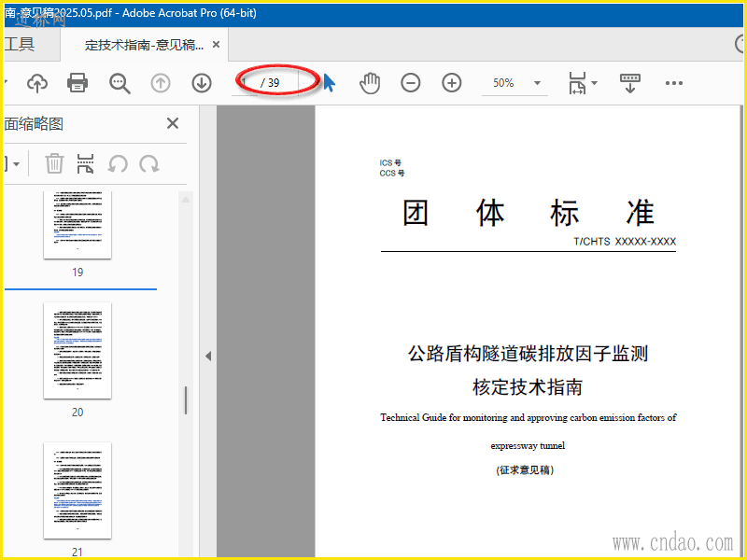Click the expressway tunnel text line
Viewport: 747px width, 560px height.
[x=528, y=446]
